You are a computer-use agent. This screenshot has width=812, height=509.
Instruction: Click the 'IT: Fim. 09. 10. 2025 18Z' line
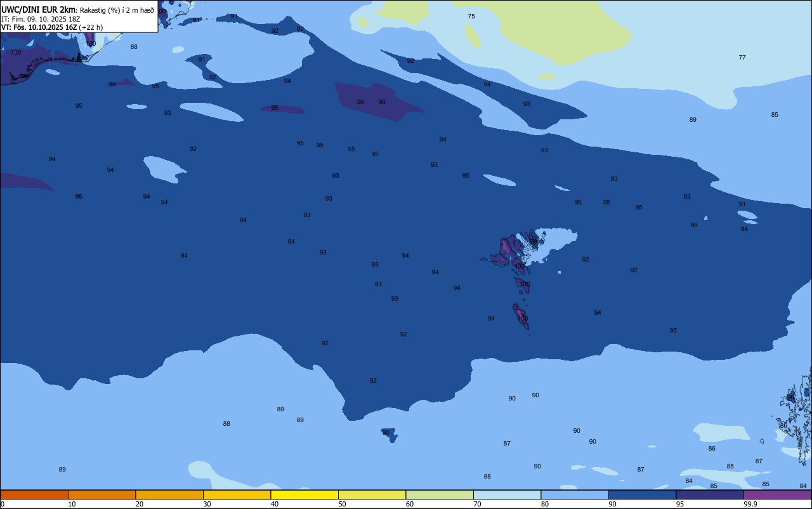pyautogui.click(x=41, y=19)
